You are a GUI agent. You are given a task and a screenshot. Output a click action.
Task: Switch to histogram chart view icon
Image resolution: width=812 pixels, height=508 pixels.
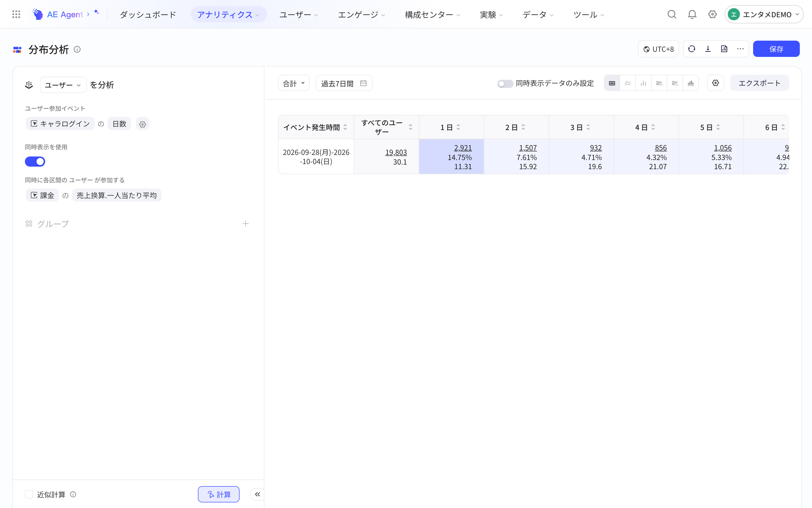pos(690,83)
